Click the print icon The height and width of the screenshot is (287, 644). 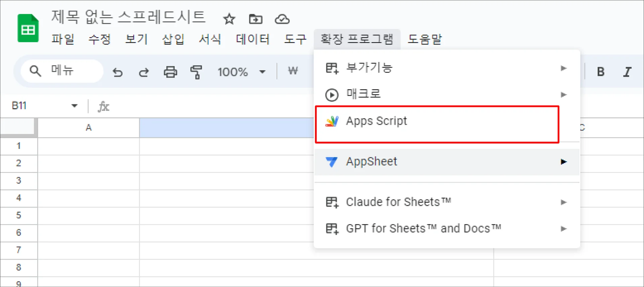click(170, 72)
